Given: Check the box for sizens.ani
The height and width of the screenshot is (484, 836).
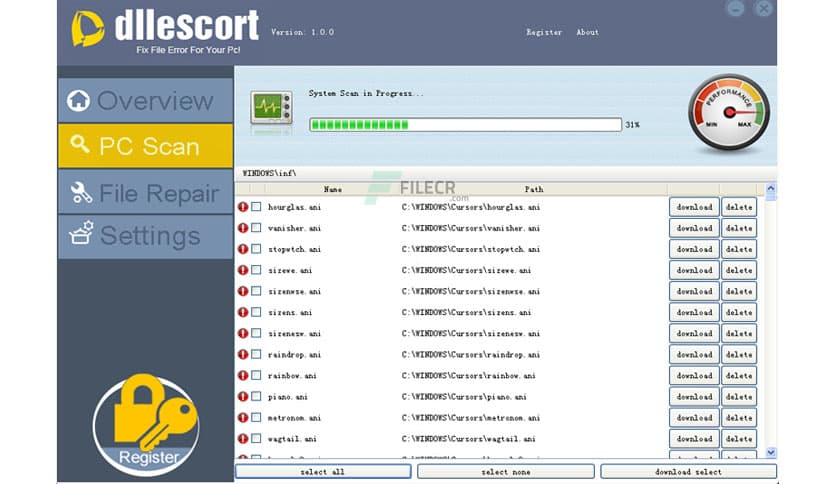Looking at the screenshot, I should [x=256, y=312].
